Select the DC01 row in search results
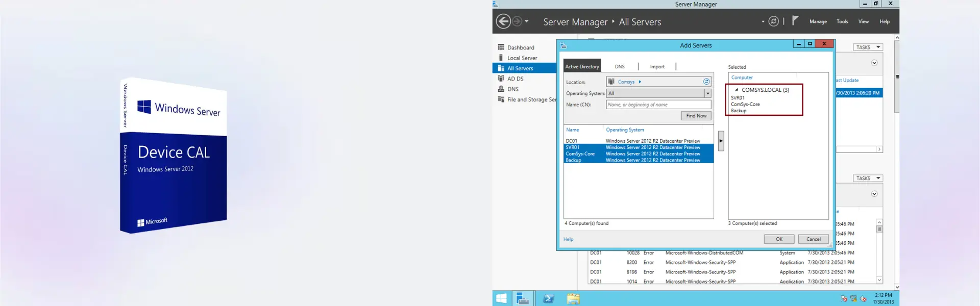Viewport: 980px width, 306px height. click(x=639, y=141)
